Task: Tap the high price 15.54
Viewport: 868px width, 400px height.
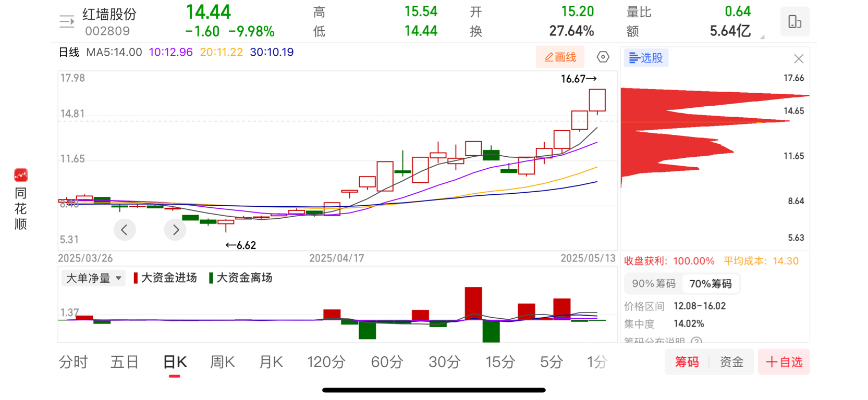Action: tap(421, 11)
